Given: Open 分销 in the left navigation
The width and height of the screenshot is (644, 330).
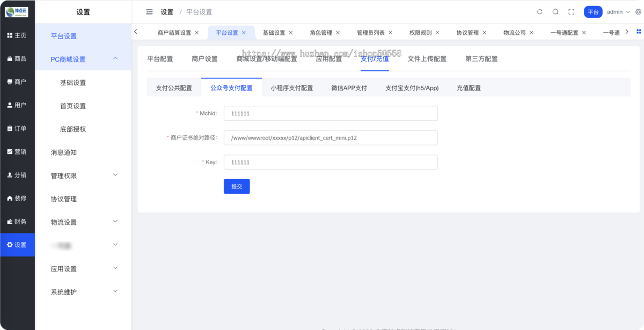Looking at the screenshot, I should click(17, 175).
